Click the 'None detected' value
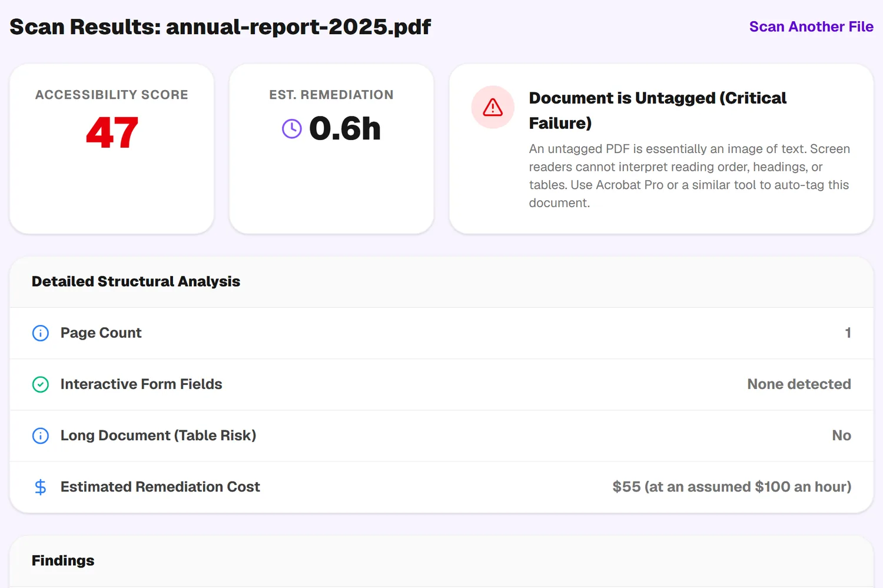Viewport: 883px width, 588px height. pyautogui.click(x=799, y=384)
